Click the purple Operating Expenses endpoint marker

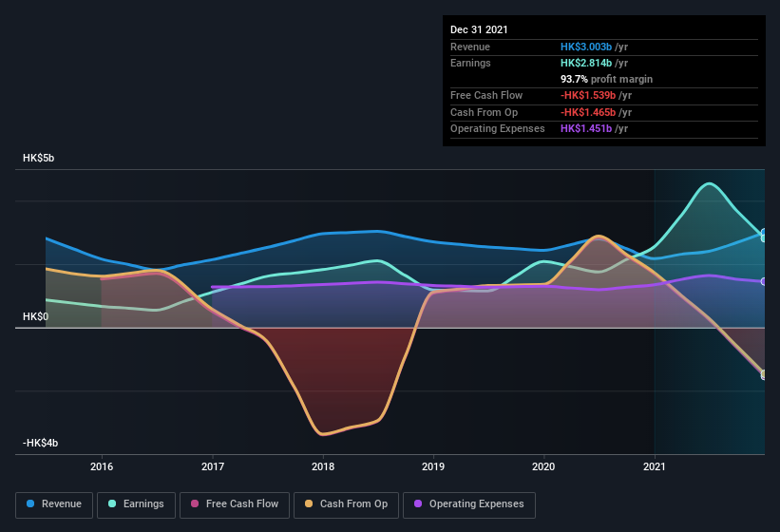764,282
